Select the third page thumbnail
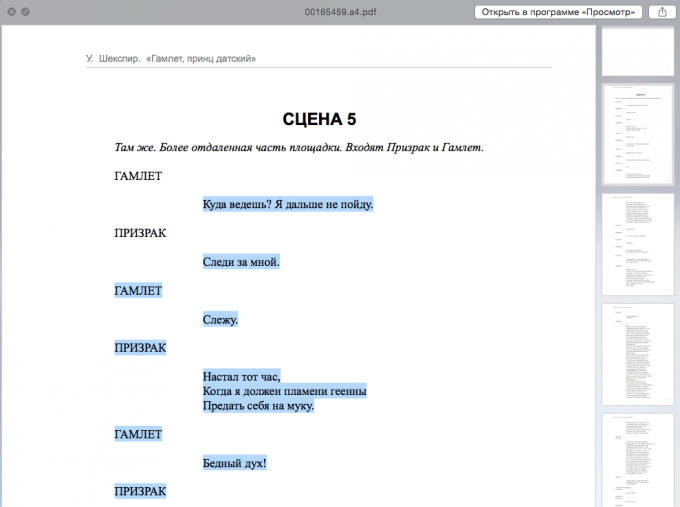Viewport: 680px width, 507px height. click(638, 244)
